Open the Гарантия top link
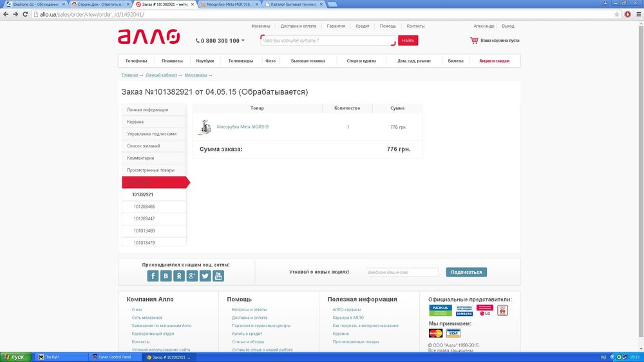 tap(336, 26)
